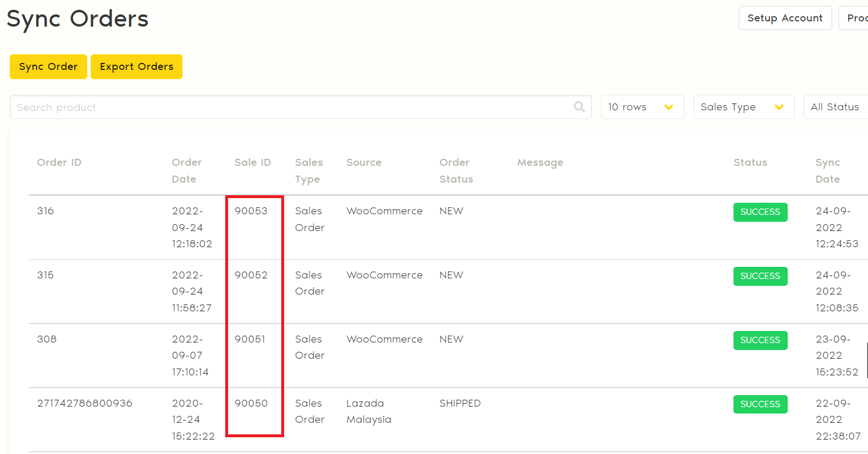Image resolution: width=868 pixels, height=454 pixels.
Task: Select WooCommerce source for order 316
Action: pos(385,211)
